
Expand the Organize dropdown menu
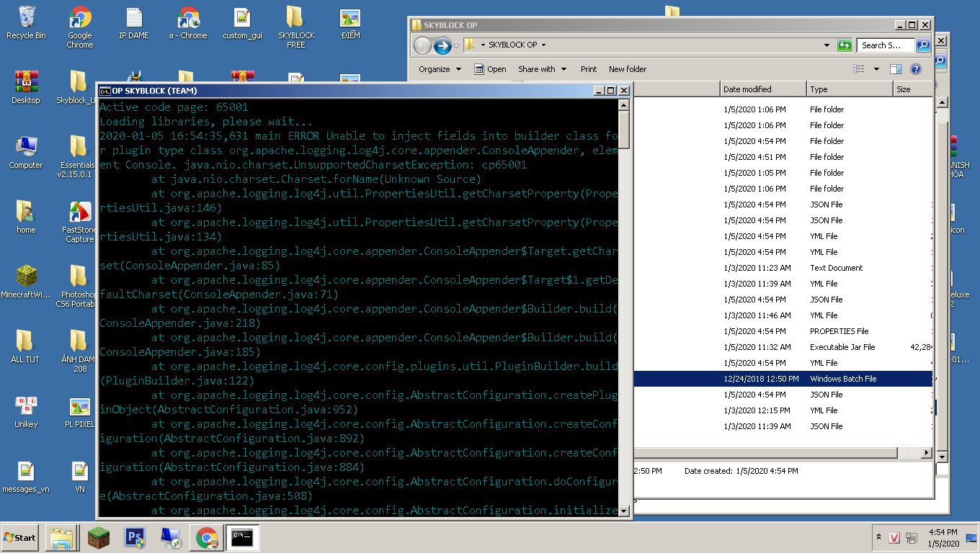440,69
